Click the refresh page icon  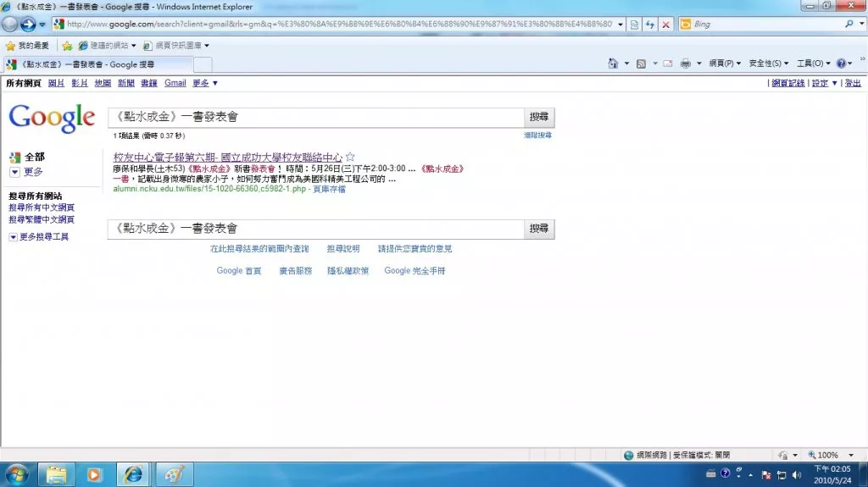[x=650, y=25]
